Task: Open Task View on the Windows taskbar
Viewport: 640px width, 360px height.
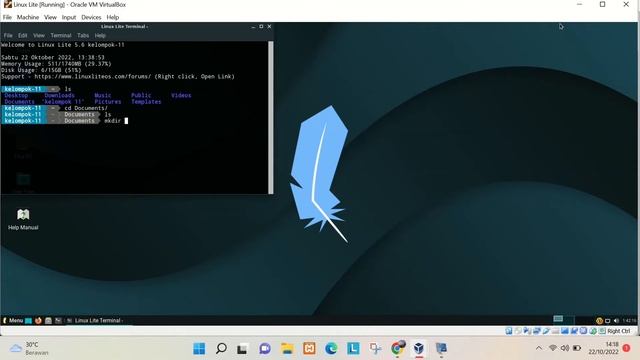Action: coord(243,349)
